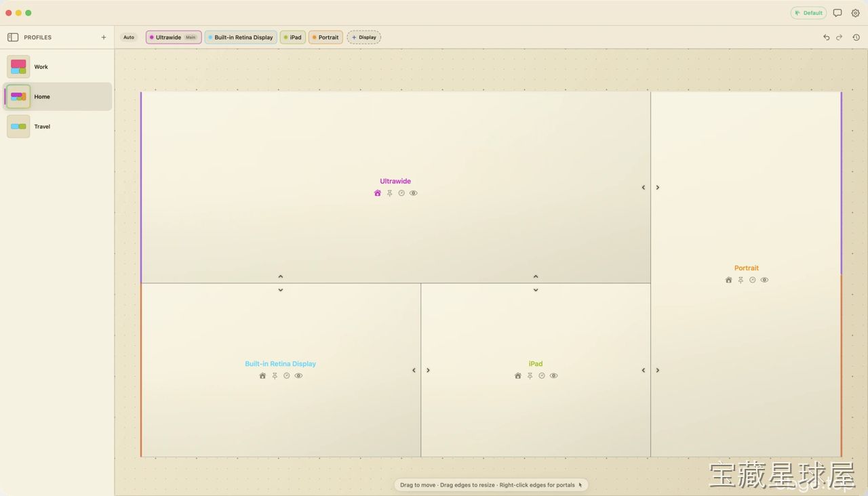Click the pin icon under Ultrawide
This screenshot has height=496, width=868.
coord(390,193)
